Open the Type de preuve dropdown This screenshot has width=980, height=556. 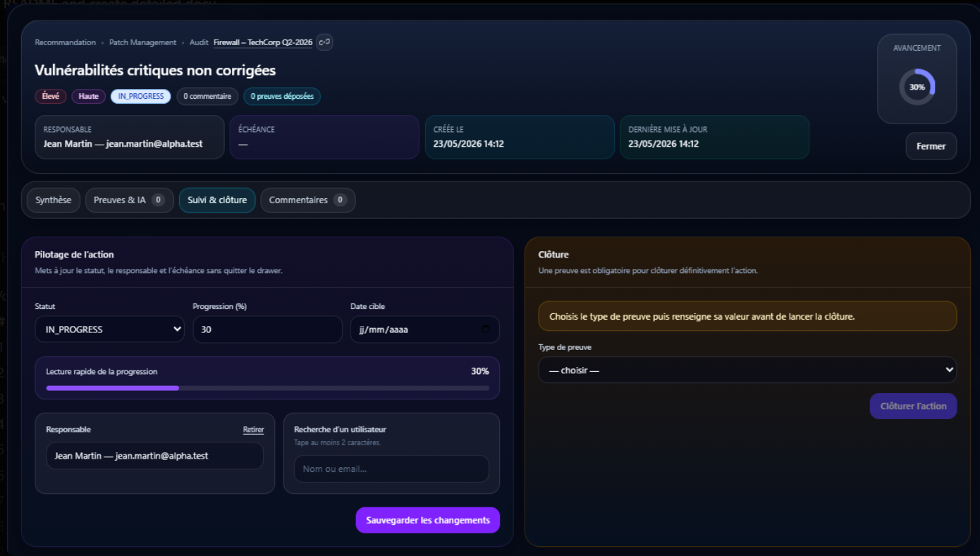click(x=747, y=370)
